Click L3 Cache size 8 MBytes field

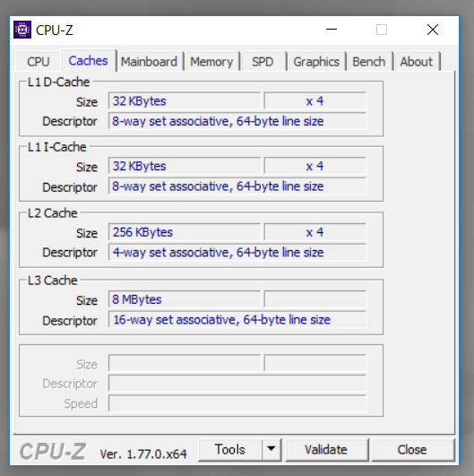[185, 299]
